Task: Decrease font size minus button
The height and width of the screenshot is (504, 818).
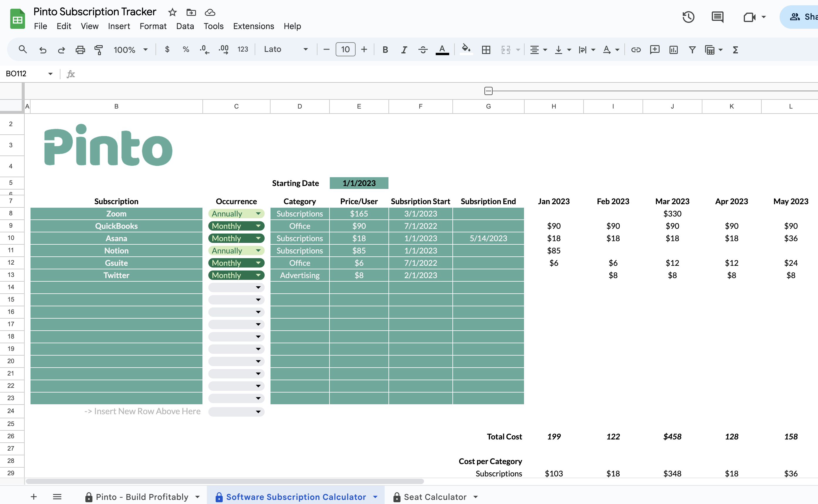Action: tap(326, 49)
